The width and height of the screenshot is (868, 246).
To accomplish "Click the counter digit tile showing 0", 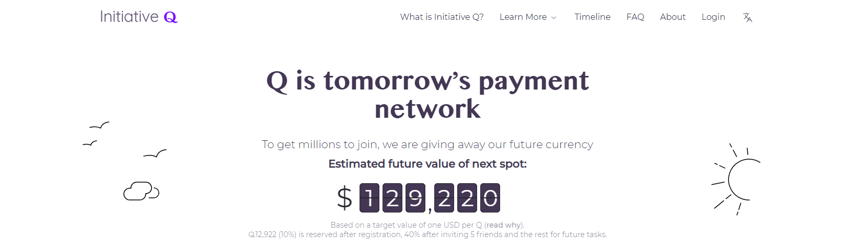I will coord(490,198).
